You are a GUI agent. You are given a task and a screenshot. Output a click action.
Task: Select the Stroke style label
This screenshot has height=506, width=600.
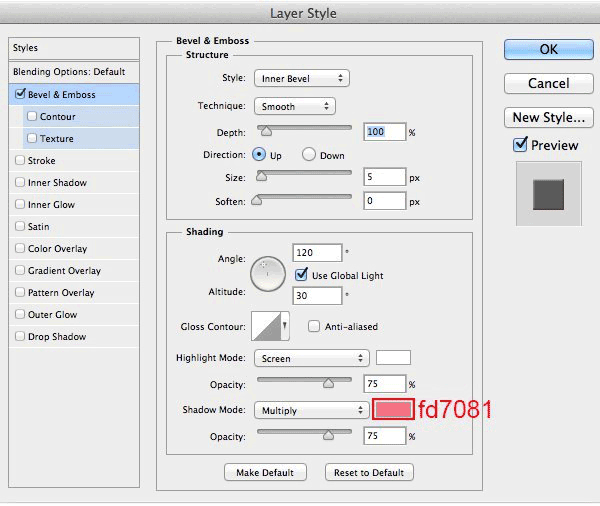(41, 161)
